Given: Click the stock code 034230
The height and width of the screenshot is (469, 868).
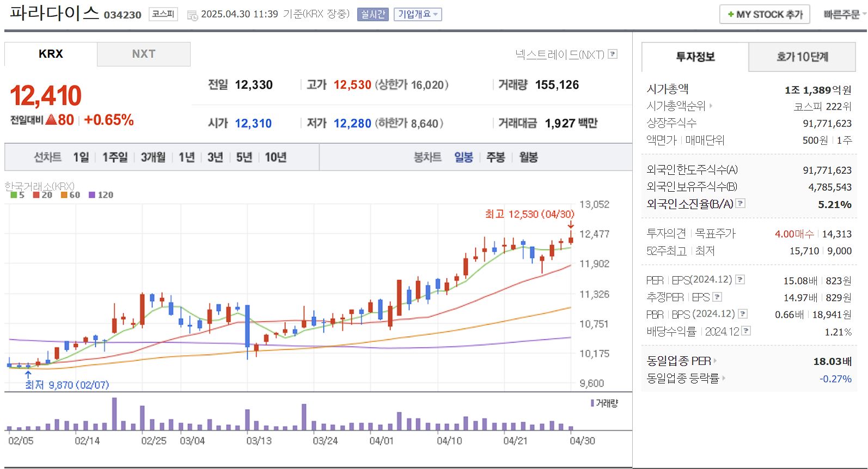Looking at the screenshot, I should click(x=123, y=15).
